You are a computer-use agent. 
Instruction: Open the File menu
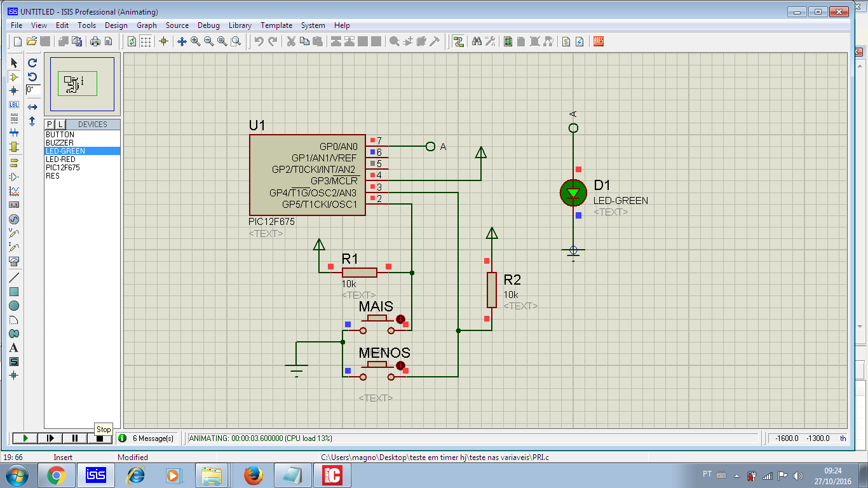17,25
